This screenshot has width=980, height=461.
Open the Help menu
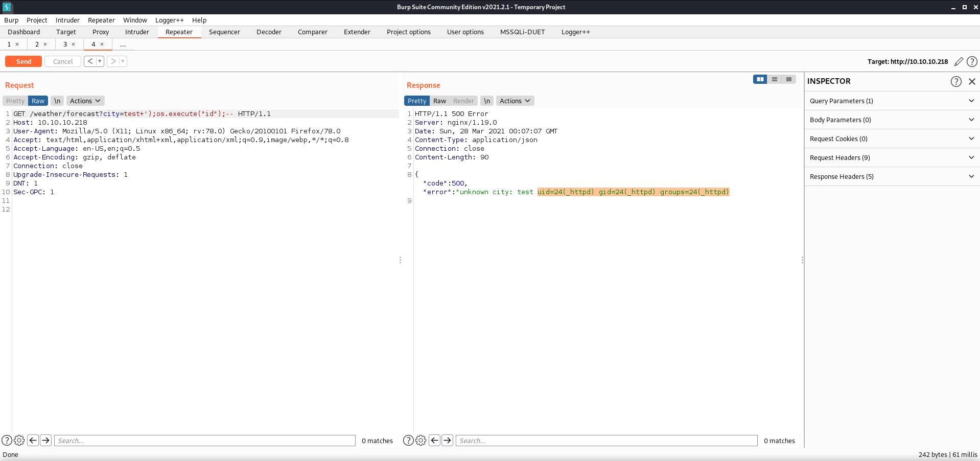(x=199, y=20)
